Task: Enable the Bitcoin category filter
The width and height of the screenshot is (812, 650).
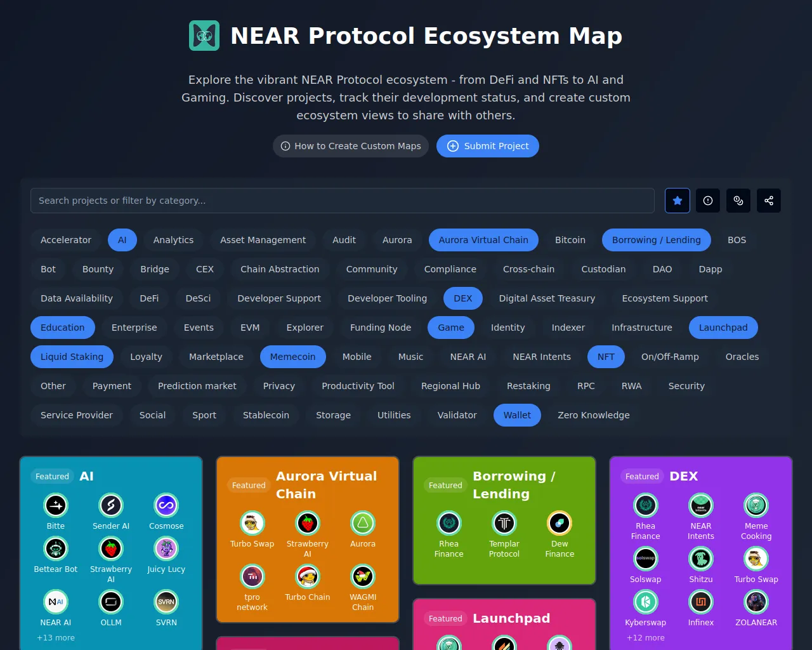Action: point(570,240)
